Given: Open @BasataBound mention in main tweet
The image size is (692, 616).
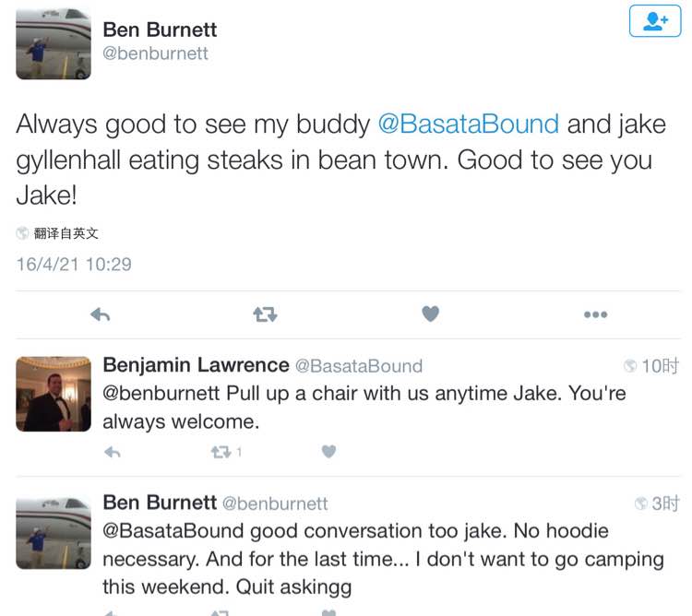Looking at the screenshot, I should coord(468,124).
